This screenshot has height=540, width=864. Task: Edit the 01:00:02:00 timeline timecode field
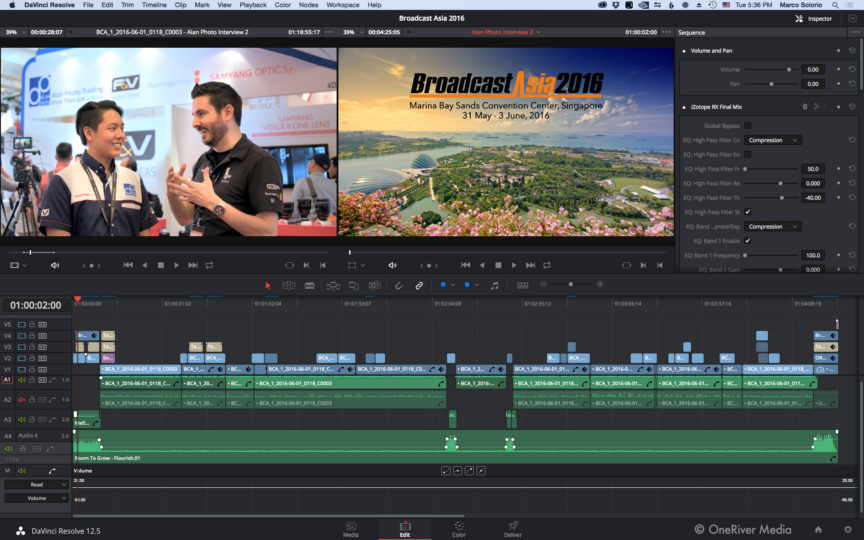pyautogui.click(x=36, y=305)
